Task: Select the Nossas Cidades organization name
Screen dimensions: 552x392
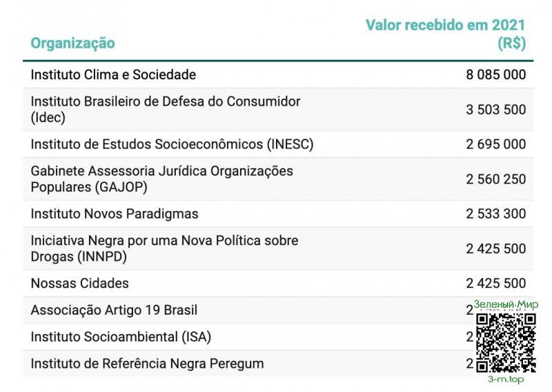Action: [79, 284]
